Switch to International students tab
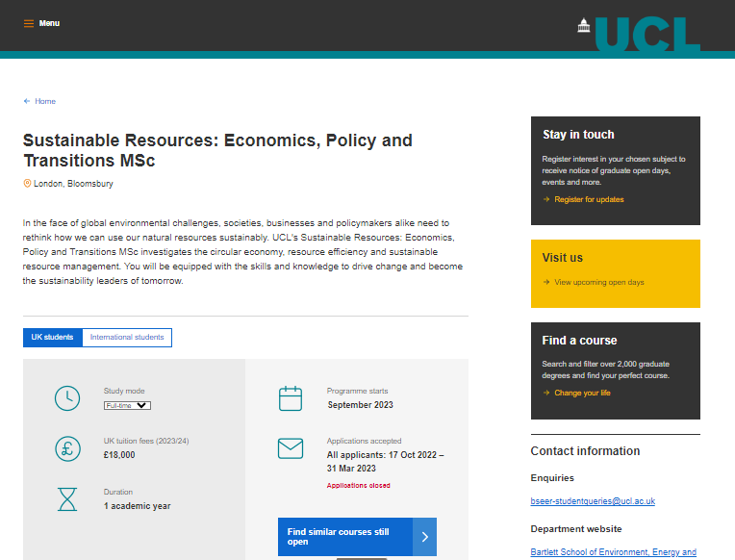735x560 pixels. [127, 338]
